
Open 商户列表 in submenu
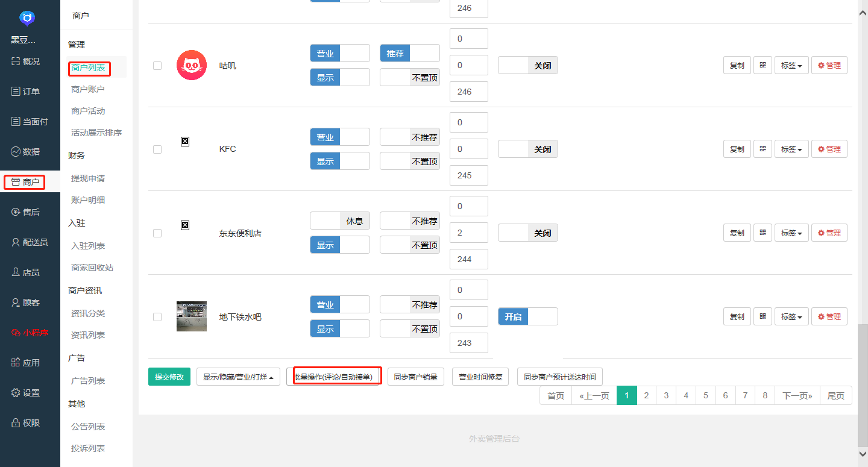(x=88, y=67)
